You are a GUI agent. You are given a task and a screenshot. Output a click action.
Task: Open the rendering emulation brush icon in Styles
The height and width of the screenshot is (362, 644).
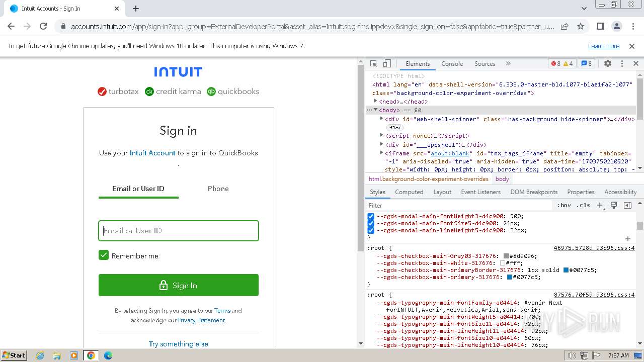(x=614, y=206)
